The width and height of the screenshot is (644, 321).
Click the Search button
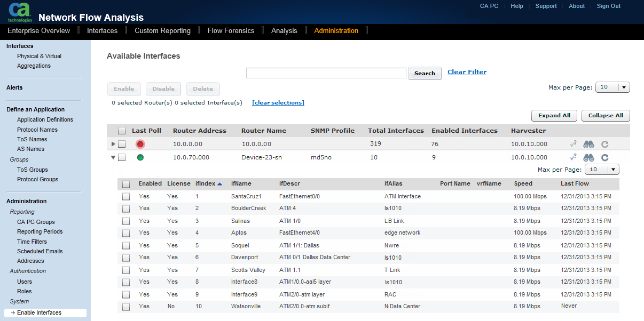(425, 73)
